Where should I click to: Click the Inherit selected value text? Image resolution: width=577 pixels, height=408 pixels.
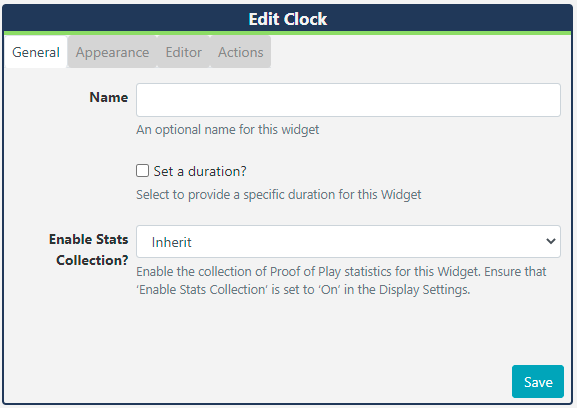pyautogui.click(x=171, y=242)
